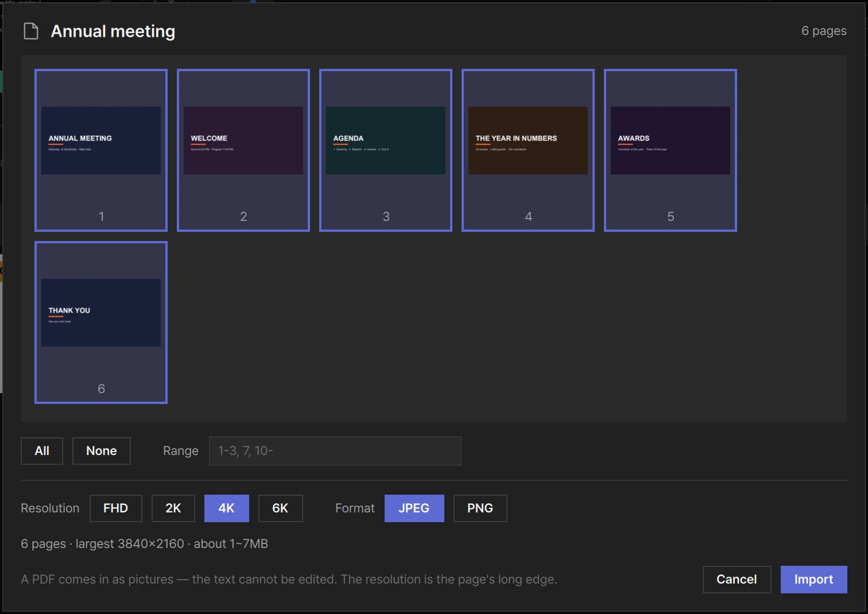Screen dimensions: 868x614
Task: Click the 'Annual meeting' dialog title
Action: pos(113,31)
